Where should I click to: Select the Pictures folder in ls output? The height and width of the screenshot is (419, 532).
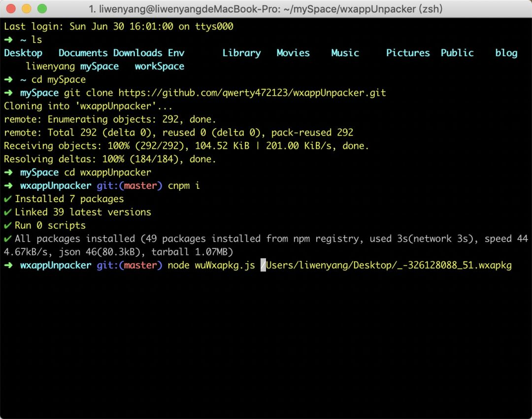point(407,53)
